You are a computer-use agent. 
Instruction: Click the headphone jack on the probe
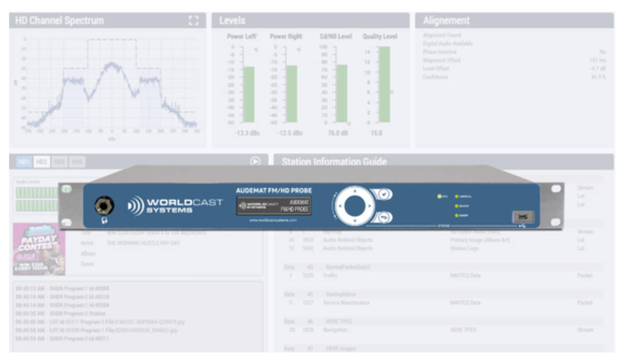(104, 205)
